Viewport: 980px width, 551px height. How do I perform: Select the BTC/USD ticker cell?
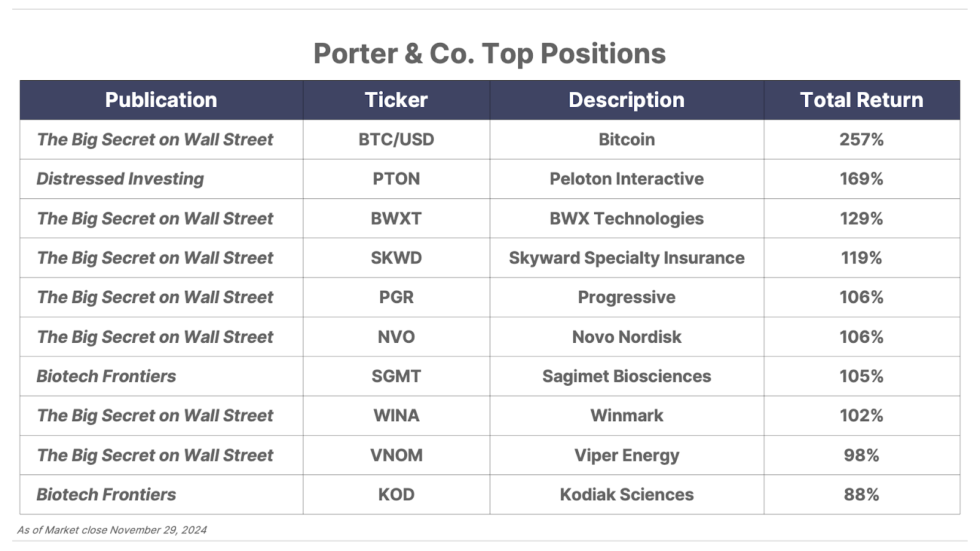(396, 140)
